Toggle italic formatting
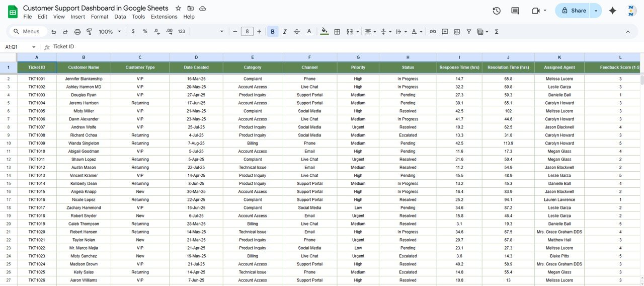Screen dimensions: 644x286 285,32
